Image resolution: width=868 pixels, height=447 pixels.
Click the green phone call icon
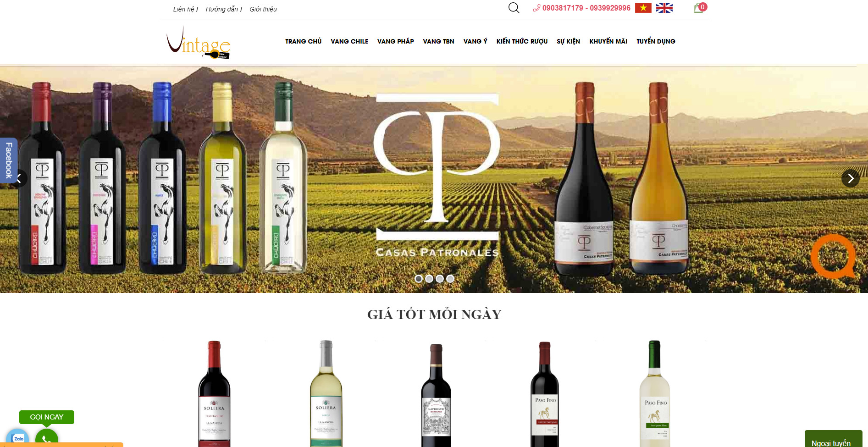(x=47, y=438)
